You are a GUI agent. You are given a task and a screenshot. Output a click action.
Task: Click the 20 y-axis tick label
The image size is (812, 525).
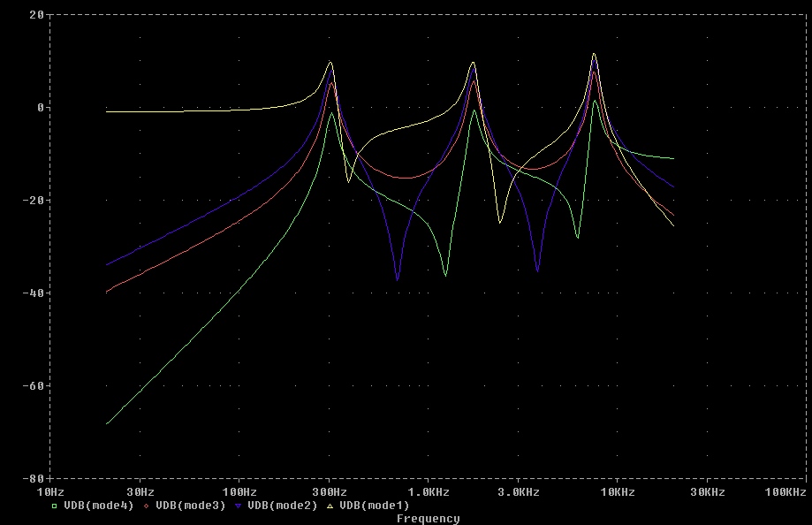36,15
